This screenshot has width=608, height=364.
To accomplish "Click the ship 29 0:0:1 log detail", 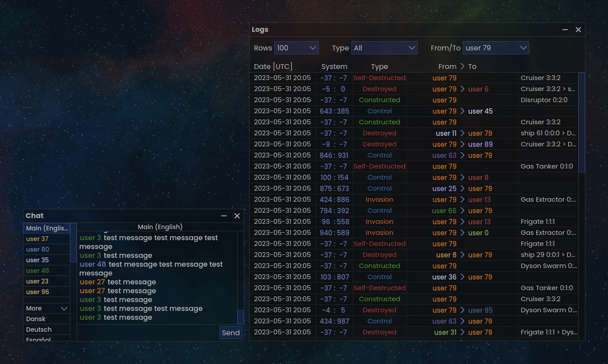I will [548, 255].
